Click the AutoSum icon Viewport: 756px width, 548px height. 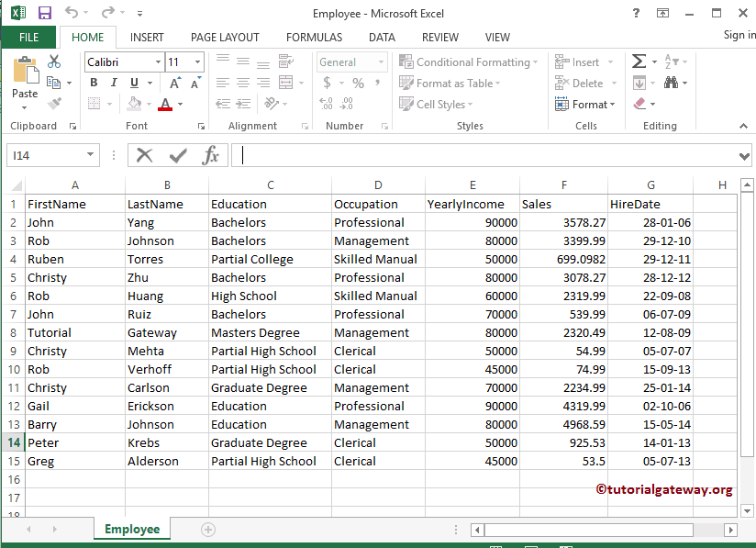pos(640,61)
